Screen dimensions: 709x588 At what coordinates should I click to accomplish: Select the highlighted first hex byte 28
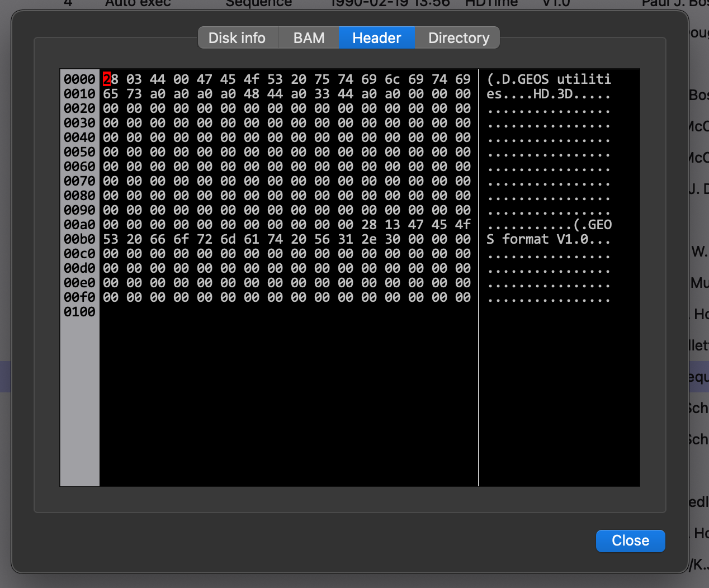pos(111,79)
